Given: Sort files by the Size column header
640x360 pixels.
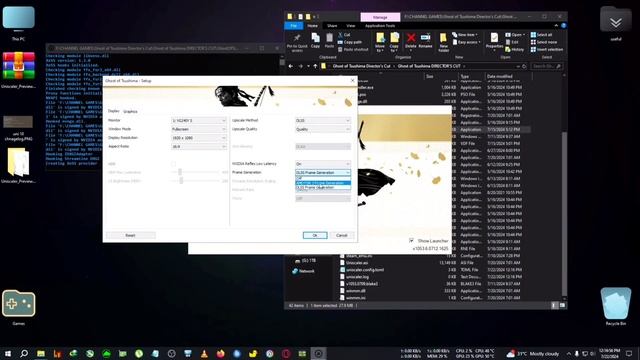Looking at the screenshot, I should tap(429, 76).
